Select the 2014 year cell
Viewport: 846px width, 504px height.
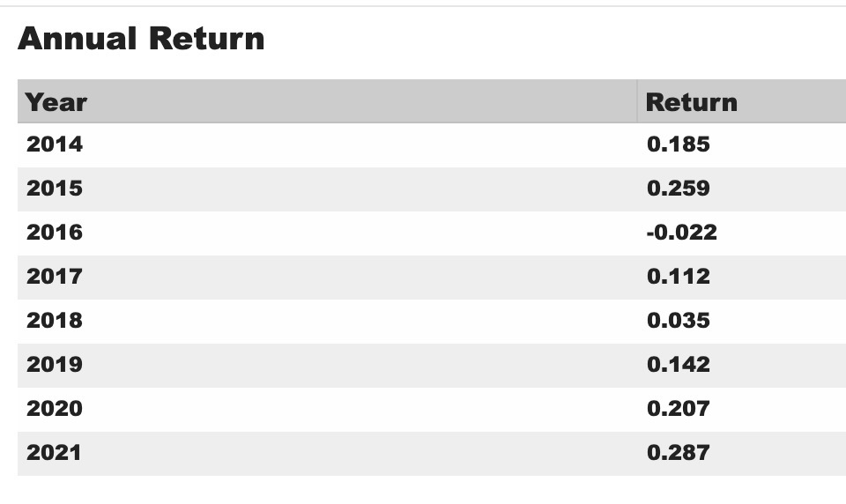point(55,145)
